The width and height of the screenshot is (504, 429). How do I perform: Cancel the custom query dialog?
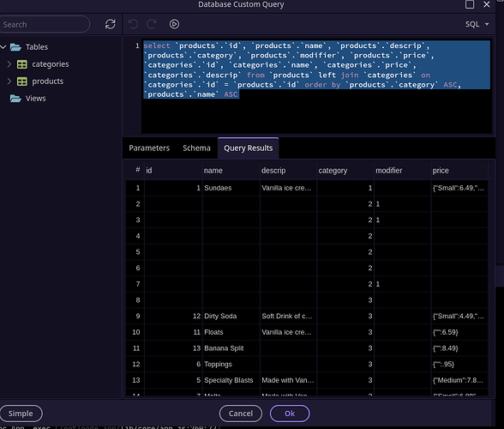point(241,414)
